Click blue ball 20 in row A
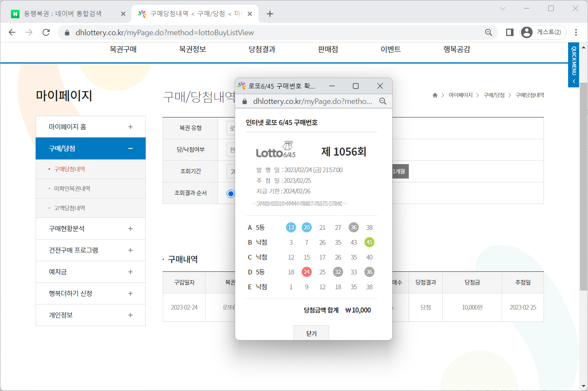Screen dimensions: 588x391 307,227
